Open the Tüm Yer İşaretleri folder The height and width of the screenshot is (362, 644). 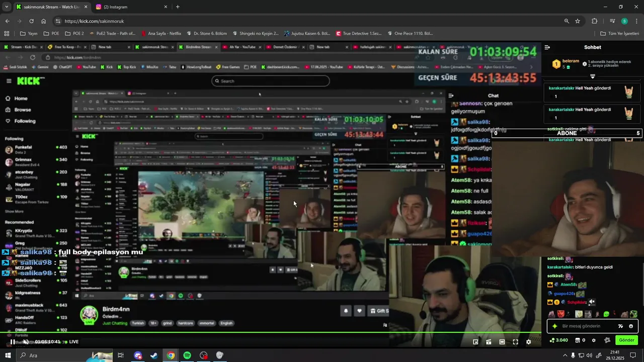coord(619,34)
